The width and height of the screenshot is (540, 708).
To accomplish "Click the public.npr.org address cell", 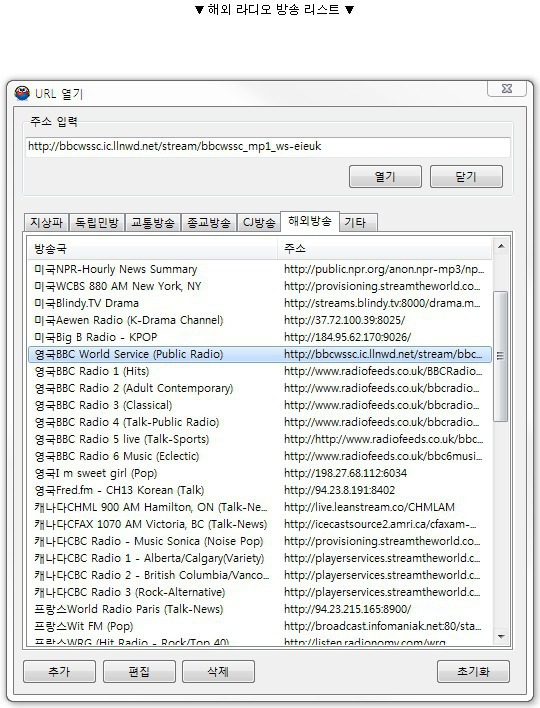I will (x=384, y=269).
